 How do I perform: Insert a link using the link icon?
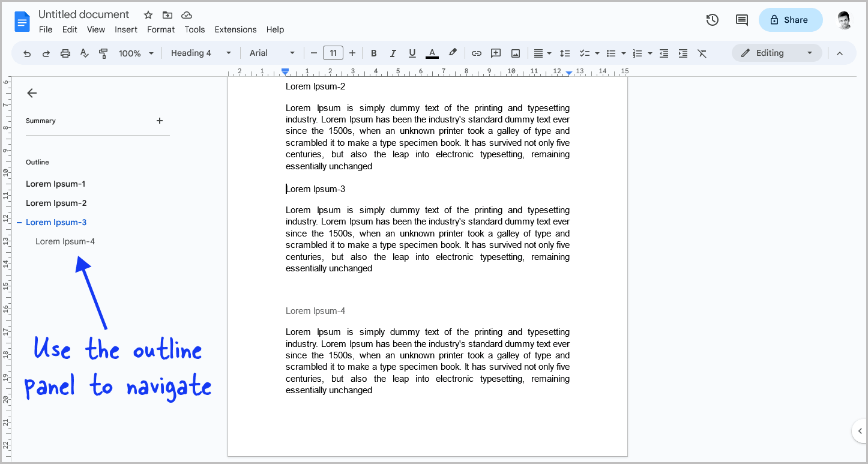click(476, 53)
